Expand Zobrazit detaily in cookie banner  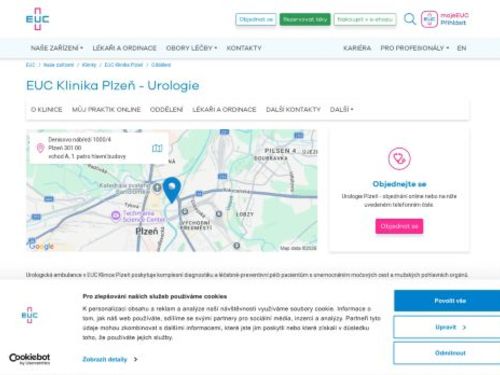pos(110,359)
